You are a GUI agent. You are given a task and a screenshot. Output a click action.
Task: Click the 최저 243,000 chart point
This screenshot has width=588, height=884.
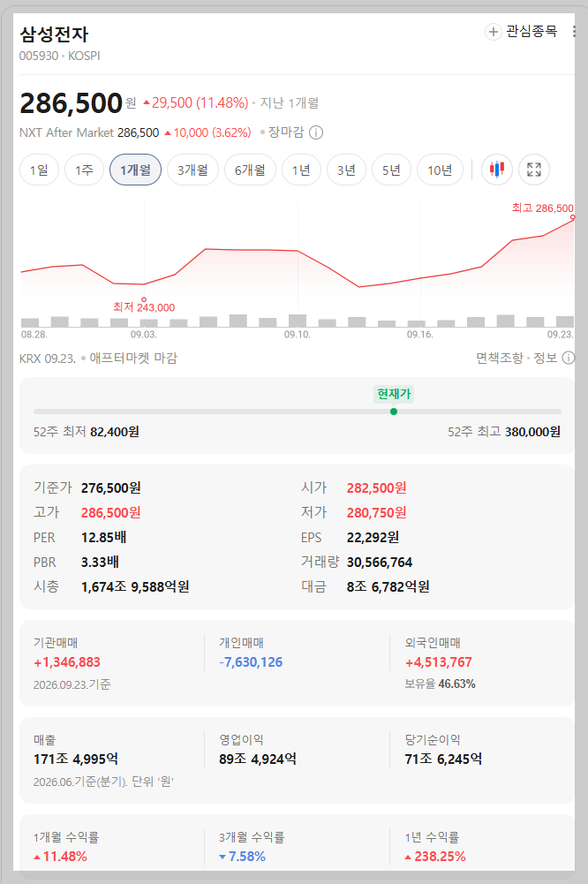click(x=144, y=300)
